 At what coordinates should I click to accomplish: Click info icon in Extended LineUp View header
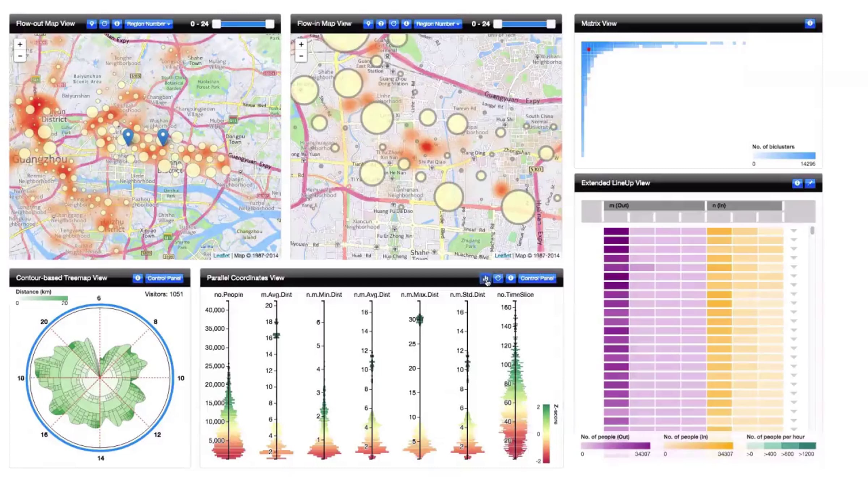click(x=797, y=183)
